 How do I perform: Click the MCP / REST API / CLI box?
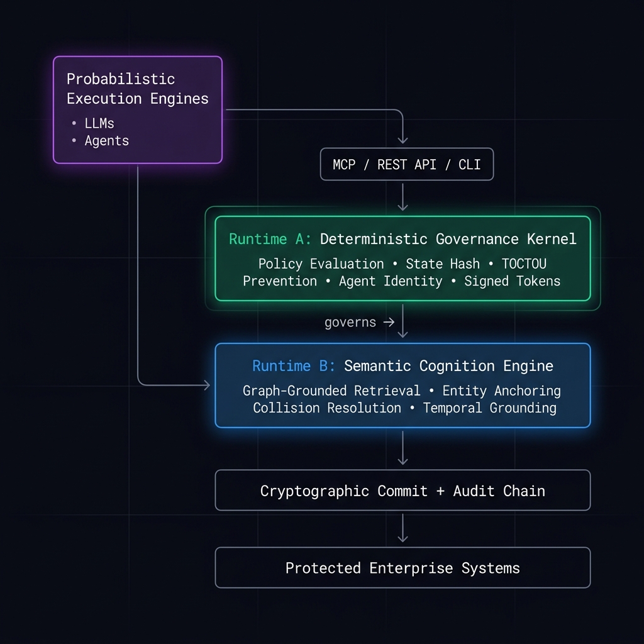[407, 164]
